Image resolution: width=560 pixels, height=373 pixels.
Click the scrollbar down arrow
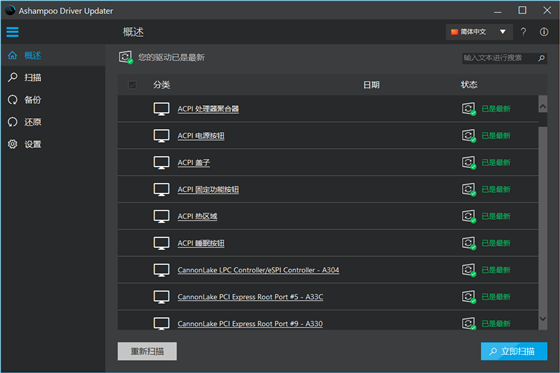coord(543,318)
